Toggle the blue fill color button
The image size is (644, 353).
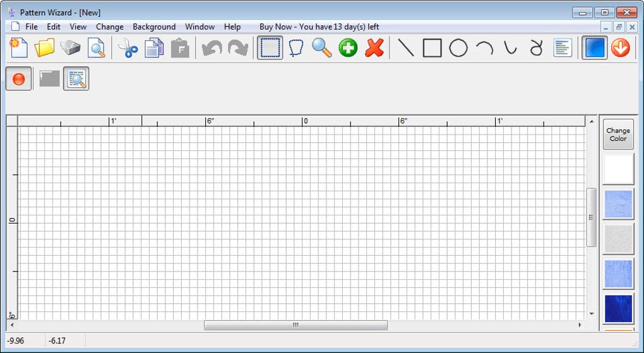(594, 47)
